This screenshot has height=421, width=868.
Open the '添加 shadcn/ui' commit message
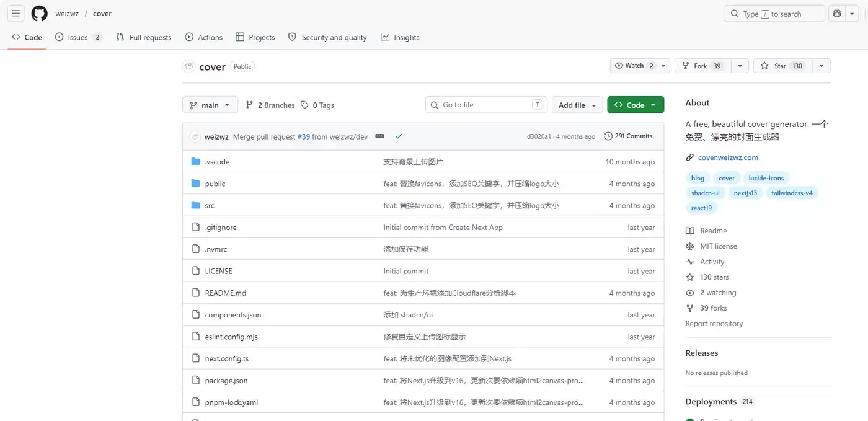[408, 315]
